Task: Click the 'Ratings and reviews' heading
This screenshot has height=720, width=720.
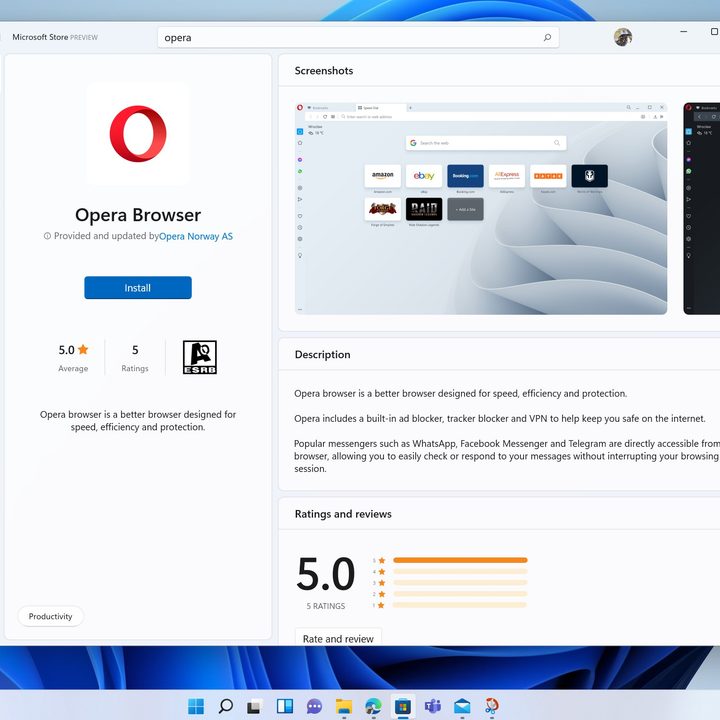Action: [343, 514]
